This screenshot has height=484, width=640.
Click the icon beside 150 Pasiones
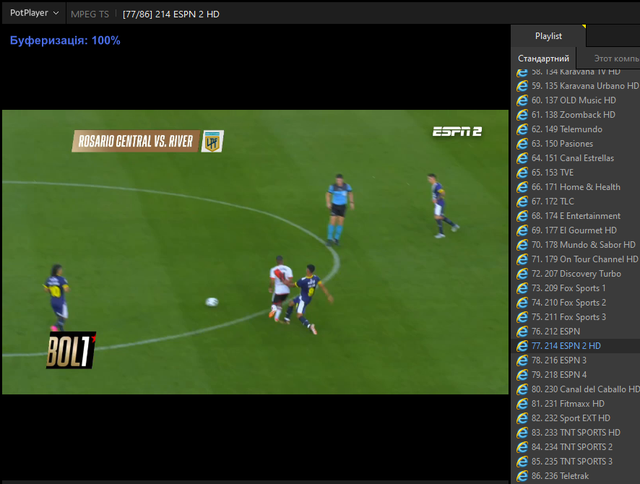[522, 144]
